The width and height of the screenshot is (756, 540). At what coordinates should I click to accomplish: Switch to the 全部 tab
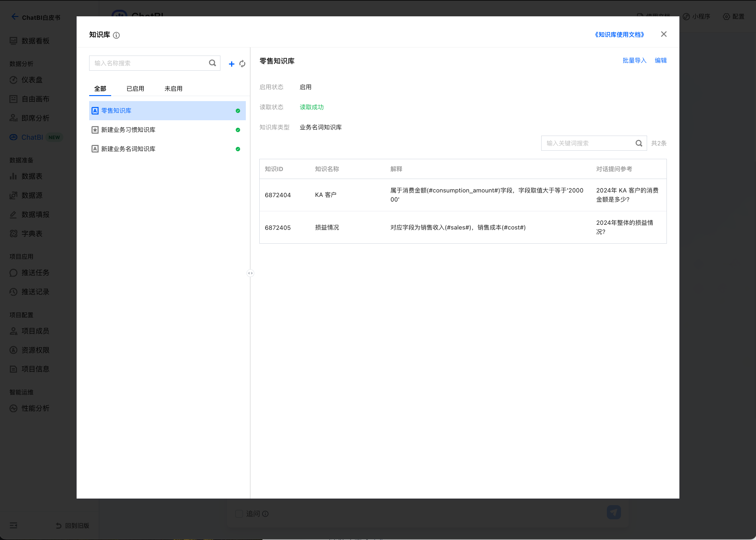coord(100,89)
